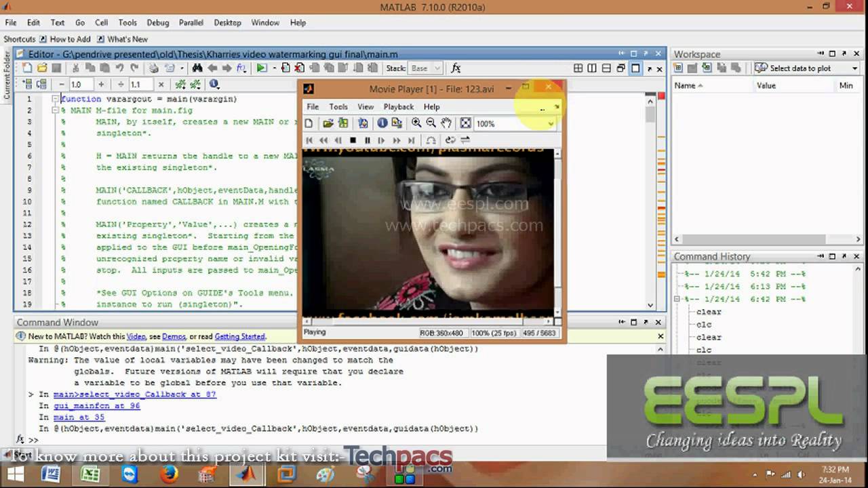868x488 pixels.
Task: Open Movie Player Tools menu
Action: pyautogui.click(x=338, y=106)
